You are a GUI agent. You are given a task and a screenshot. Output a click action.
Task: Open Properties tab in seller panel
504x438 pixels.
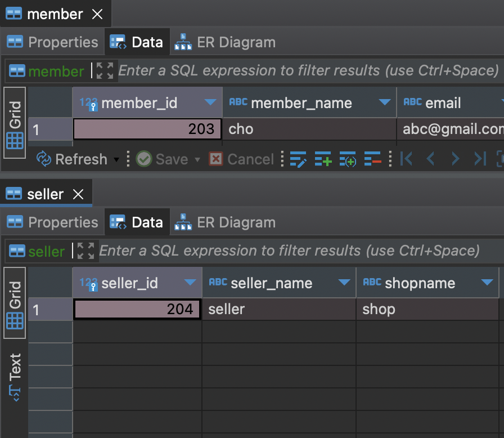pyautogui.click(x=52, y=222)
